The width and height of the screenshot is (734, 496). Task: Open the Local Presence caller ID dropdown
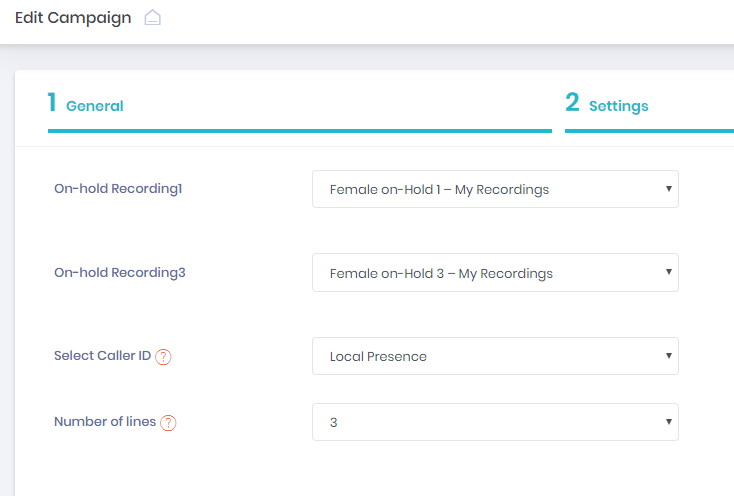pyautogui.click(x=494, y=356)
